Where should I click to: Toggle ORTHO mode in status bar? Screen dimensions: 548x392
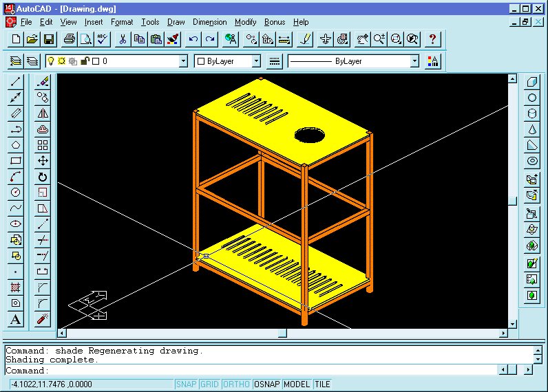(x=236, y=384)
